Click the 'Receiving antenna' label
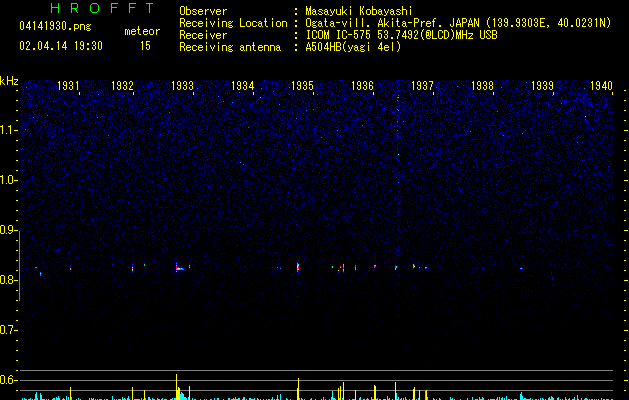Screen dimensions: 629x400 230,47
